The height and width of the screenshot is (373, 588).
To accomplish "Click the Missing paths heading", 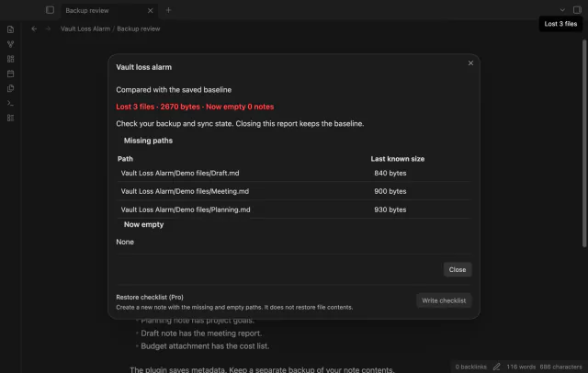I will [148, 141].
